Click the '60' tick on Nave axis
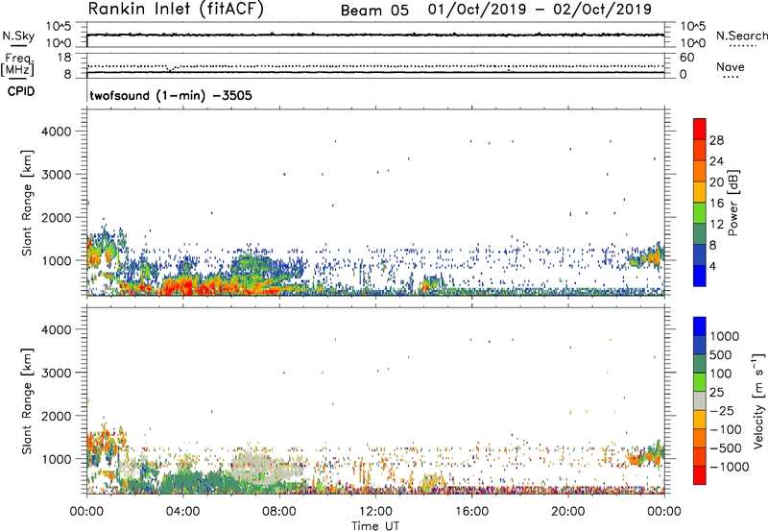This screenshot has width=768, height=532. coord(686,58)
